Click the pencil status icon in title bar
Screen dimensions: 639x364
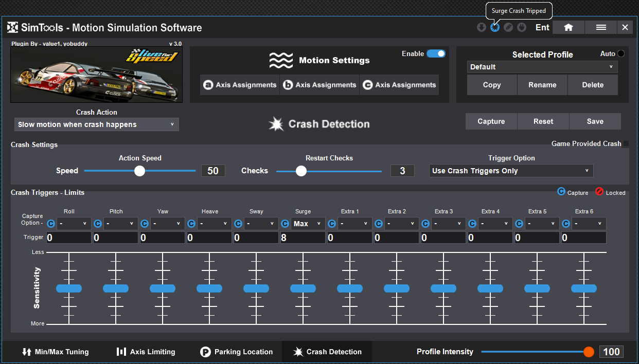tap(508, 27)
